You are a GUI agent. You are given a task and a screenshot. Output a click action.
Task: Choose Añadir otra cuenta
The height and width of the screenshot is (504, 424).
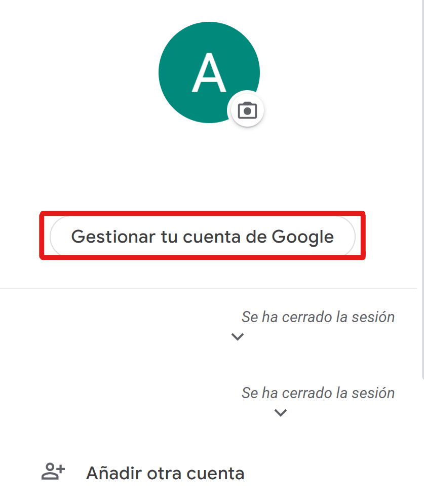coord(143,473)
